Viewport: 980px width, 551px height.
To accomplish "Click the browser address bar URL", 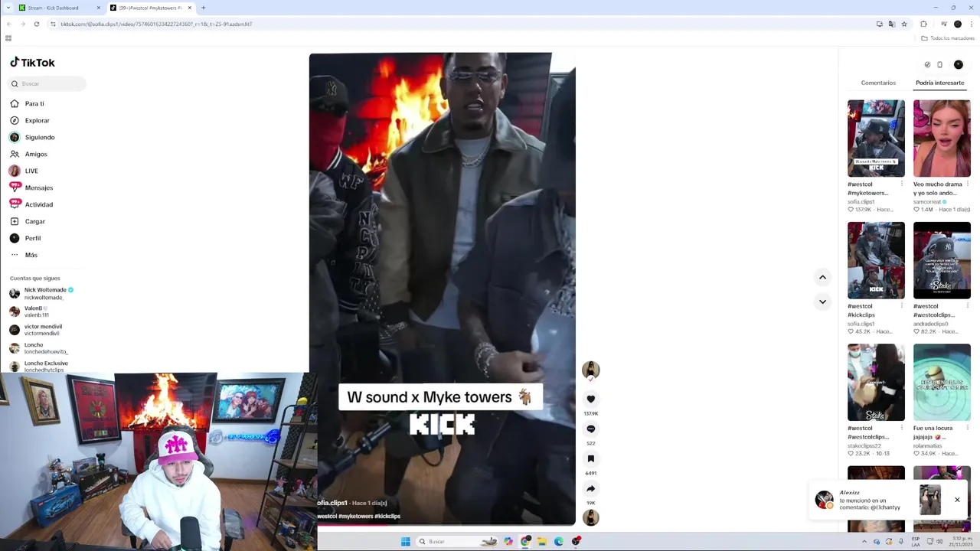I will point(156,24).
